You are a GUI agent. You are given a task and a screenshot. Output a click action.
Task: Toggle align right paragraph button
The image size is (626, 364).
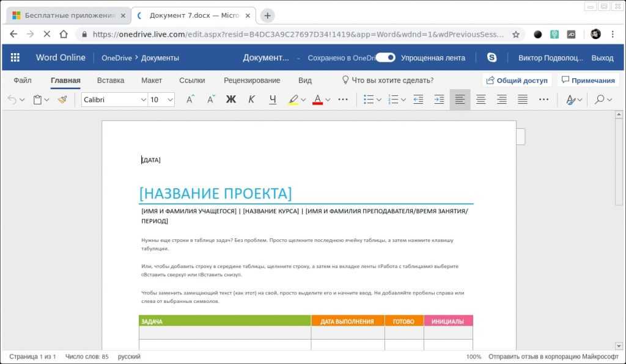[x=502, y=100]
